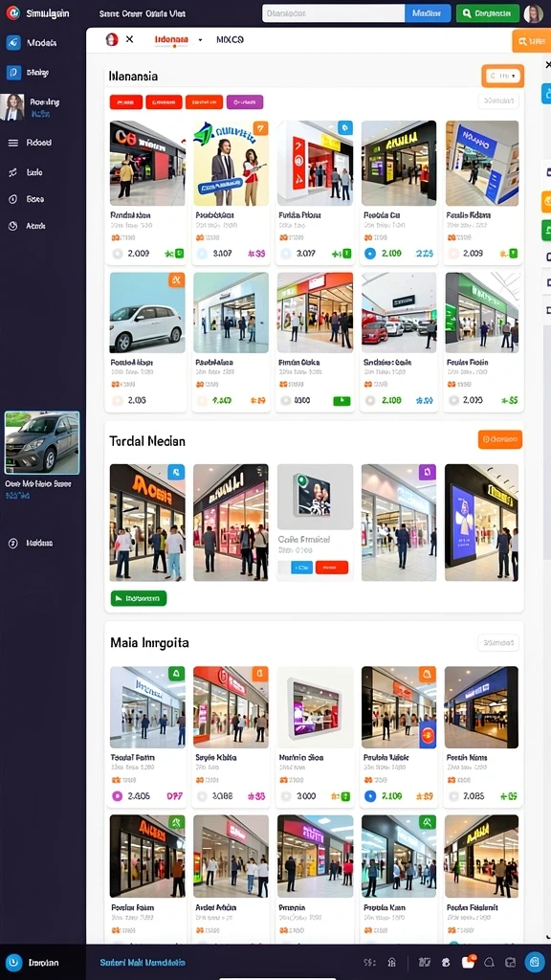This screenshot has width=551, height=980.
Task: Open the white car card thumbnail
Action: [147, 313]
